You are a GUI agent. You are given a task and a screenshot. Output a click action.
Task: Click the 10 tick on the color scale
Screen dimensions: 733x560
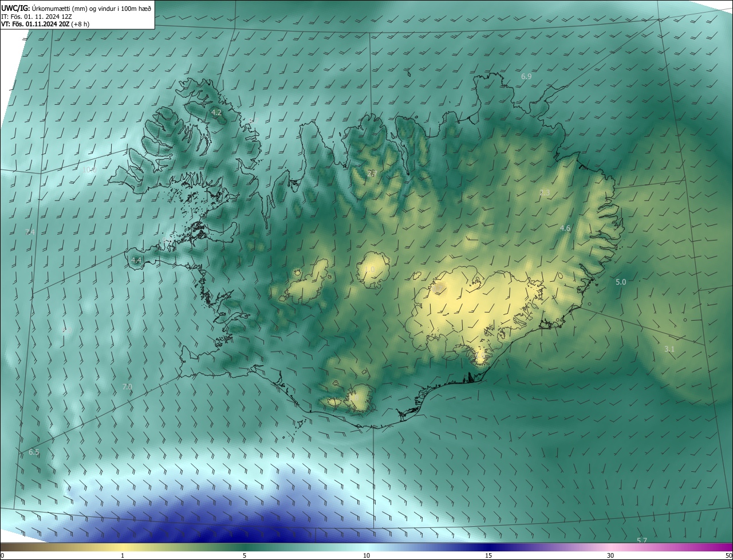pos(366,555)
